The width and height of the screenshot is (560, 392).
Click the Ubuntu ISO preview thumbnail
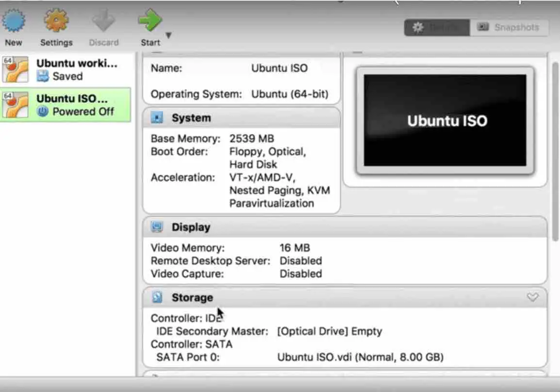click(x=445, y=120)
